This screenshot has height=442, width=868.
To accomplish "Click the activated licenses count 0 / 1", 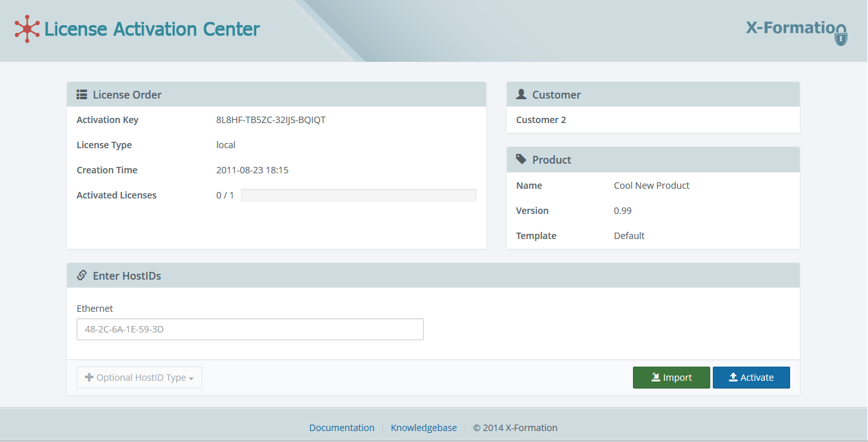I will coord(225,195).
